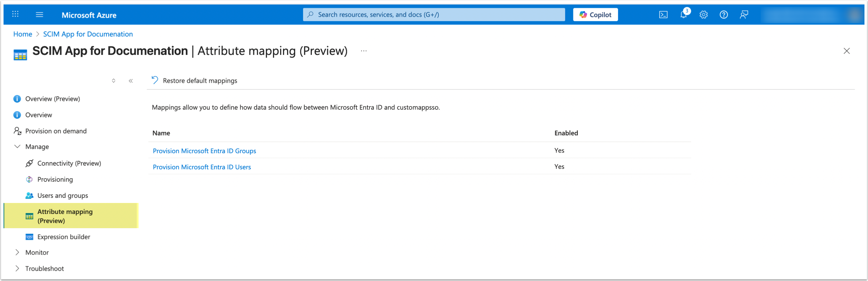Open Provisioning in the sidebar
This screenshot has height=281, width=868.
click(55, 179)
